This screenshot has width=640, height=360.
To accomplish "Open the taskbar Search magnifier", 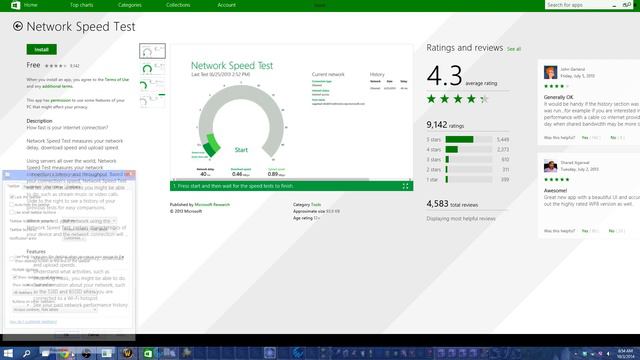I will click(27, 353).
